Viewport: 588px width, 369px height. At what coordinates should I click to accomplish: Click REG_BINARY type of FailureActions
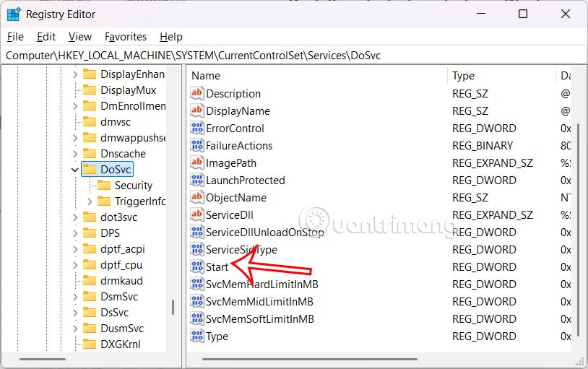pyautogui.click(x=483, y=145)
